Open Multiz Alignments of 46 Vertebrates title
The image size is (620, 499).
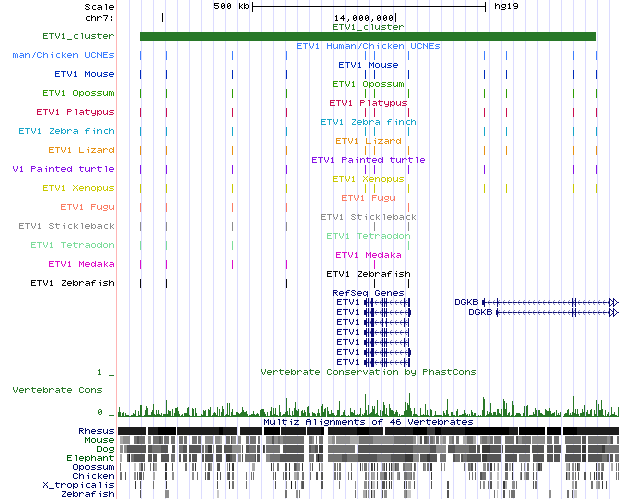pyautogui.click(x=368, y=422)
